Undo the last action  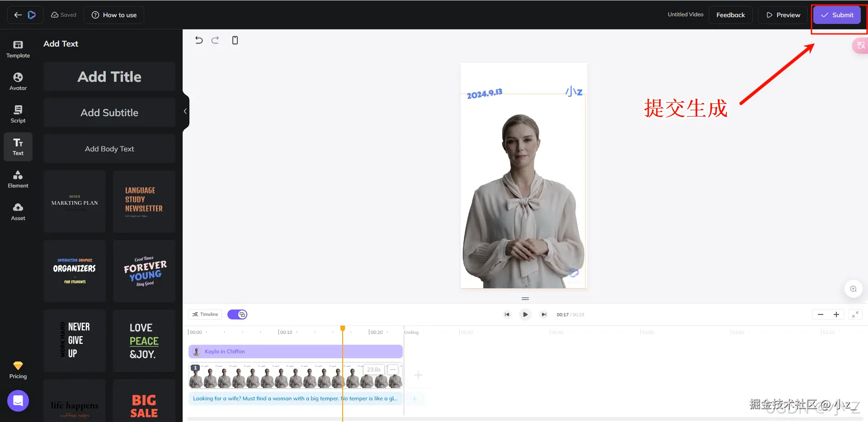[x=199, y=40]
